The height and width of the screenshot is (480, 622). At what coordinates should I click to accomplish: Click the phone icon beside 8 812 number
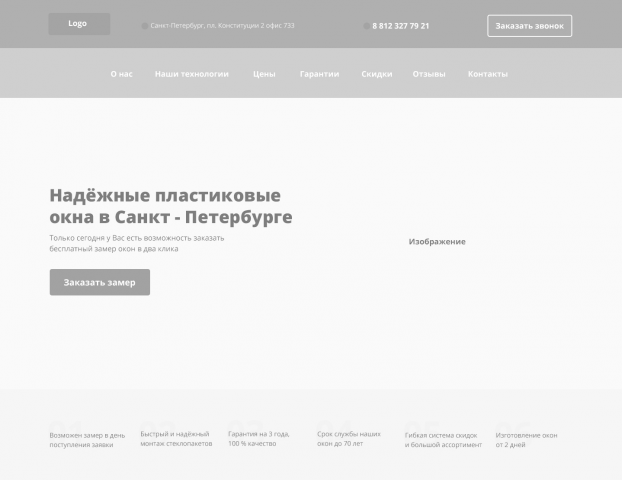(x=367, y=26)
